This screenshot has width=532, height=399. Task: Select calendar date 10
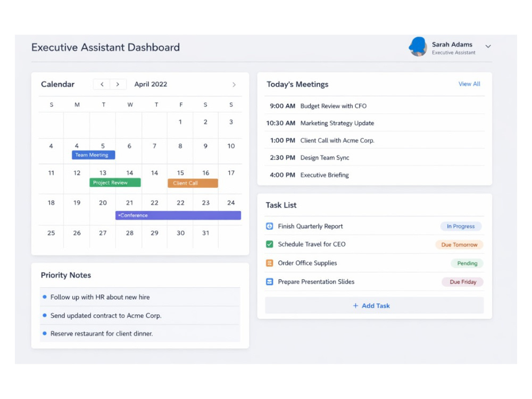tap(231, 146)
